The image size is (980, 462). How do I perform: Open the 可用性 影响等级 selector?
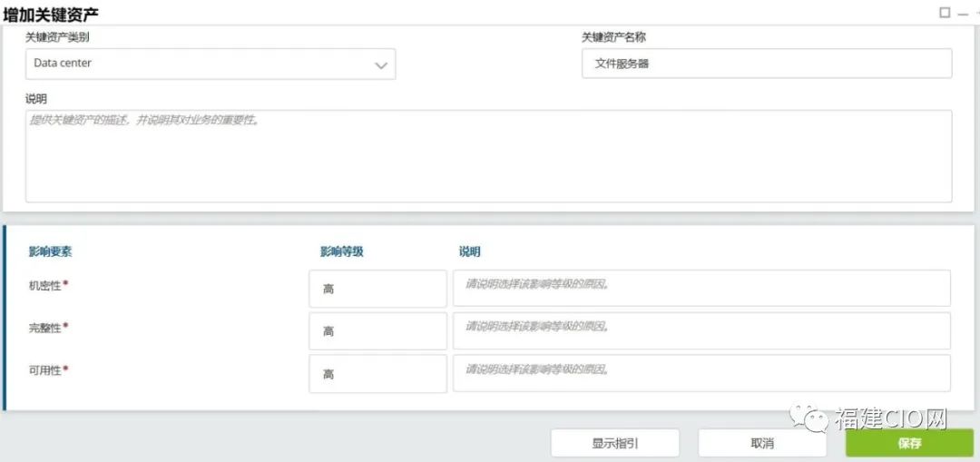[377, 374]
